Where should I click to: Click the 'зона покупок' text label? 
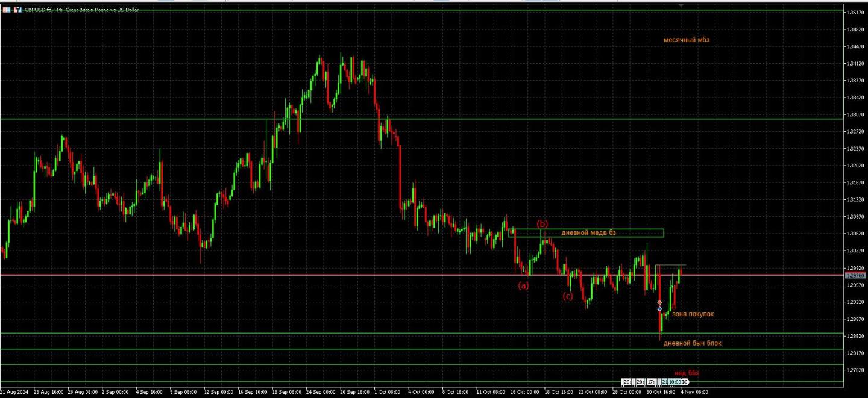[x=693, y=314]
